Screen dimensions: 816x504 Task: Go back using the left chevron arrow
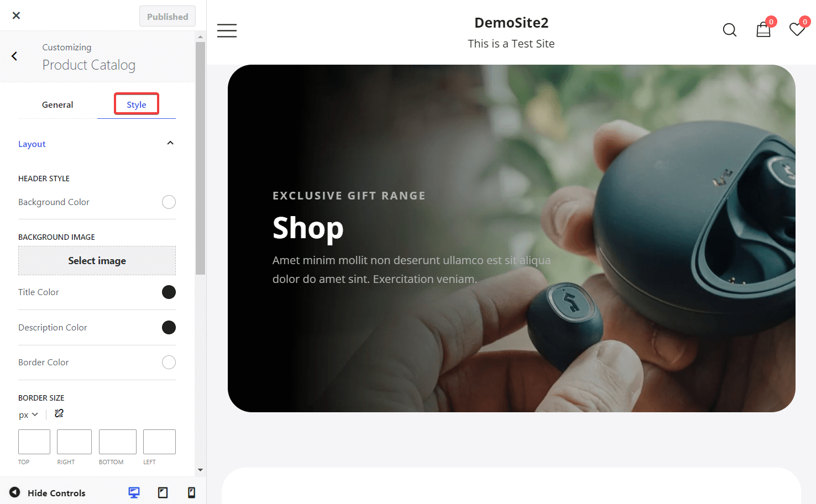14,56
